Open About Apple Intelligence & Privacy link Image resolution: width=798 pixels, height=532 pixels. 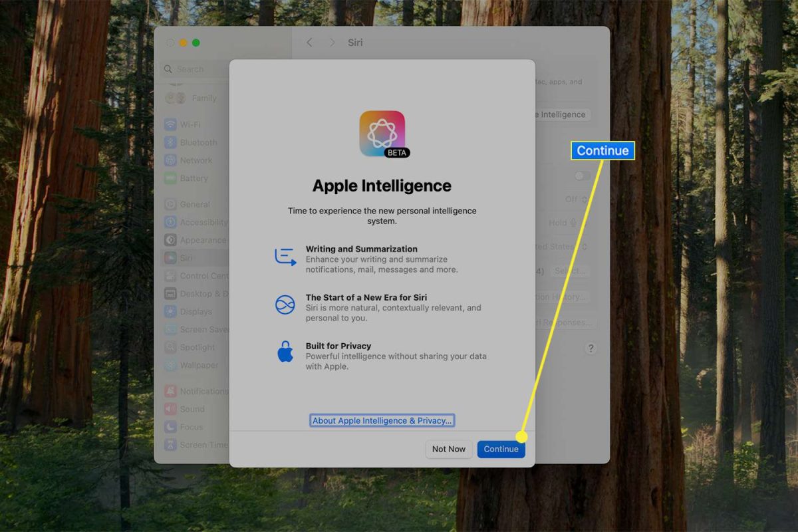382,420
